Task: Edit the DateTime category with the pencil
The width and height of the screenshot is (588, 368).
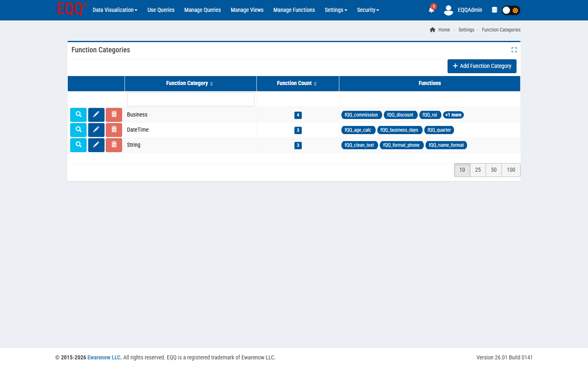Action: click(96, 130)
